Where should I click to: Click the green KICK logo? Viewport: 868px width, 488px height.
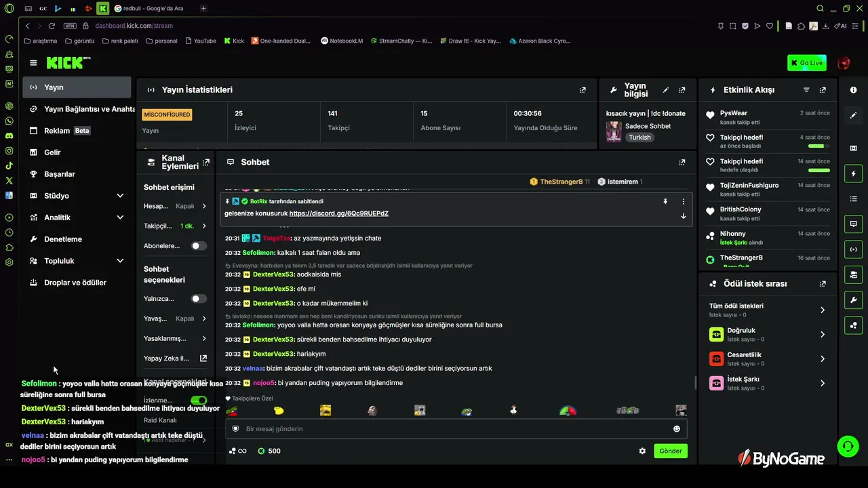click(68, 63)
